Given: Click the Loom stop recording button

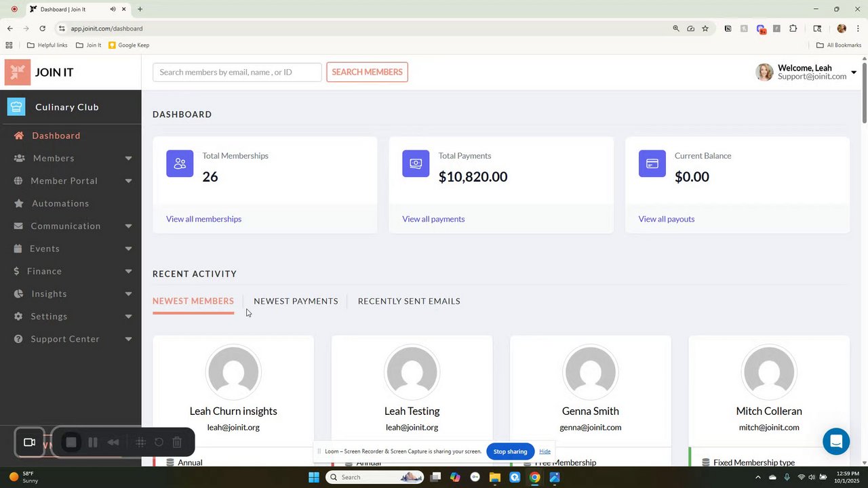Looking at the screenshot, I should coord(71,442).
